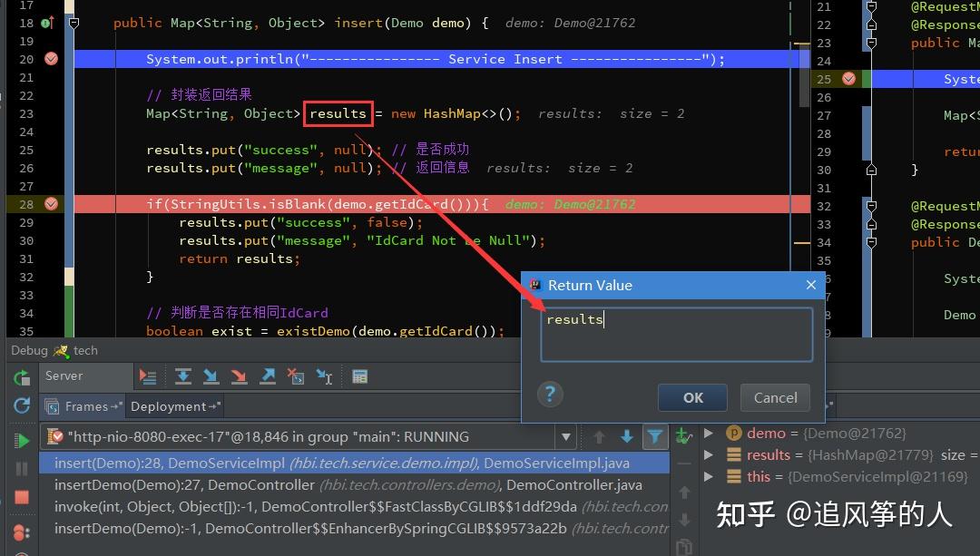Toggle the frames filter funnel
980x556 pixels.
(654, 436)
